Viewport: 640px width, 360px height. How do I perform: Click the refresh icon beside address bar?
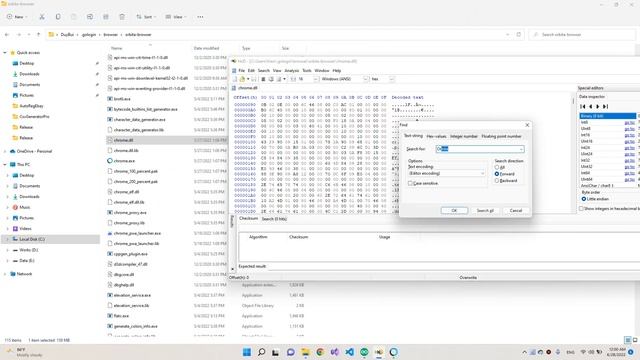519,35
